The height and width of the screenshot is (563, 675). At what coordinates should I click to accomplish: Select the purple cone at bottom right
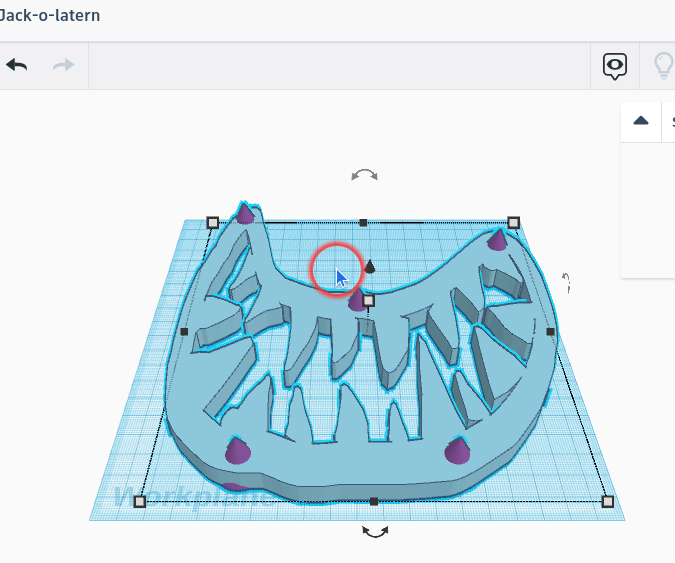(457, 451)
